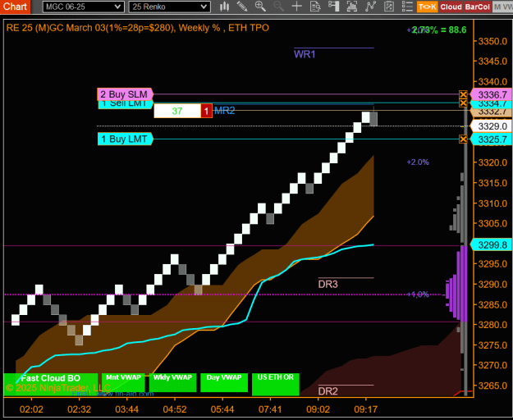Click the 07:41 time axis label
This screenshot has width=513, height=420.
click(270, 409)
